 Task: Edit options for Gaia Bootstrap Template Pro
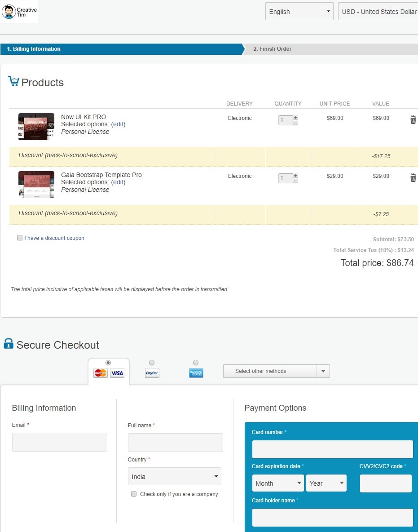click(119, 182)
